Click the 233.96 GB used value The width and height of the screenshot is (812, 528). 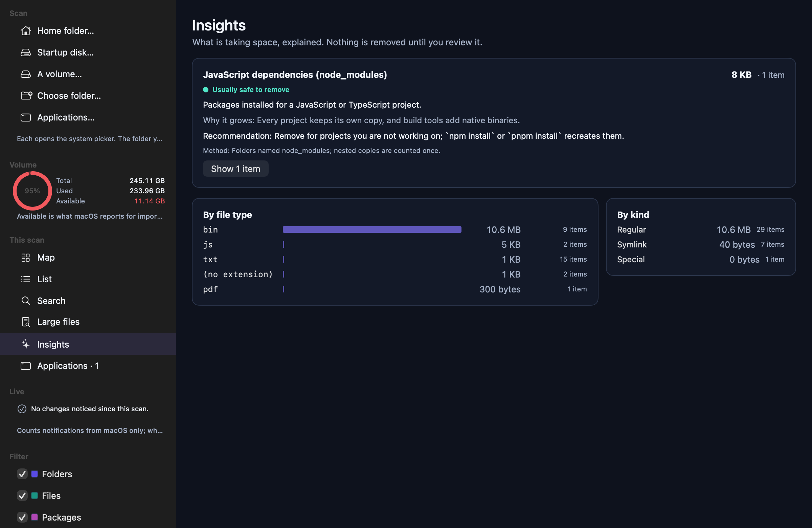tap(147, 191)
